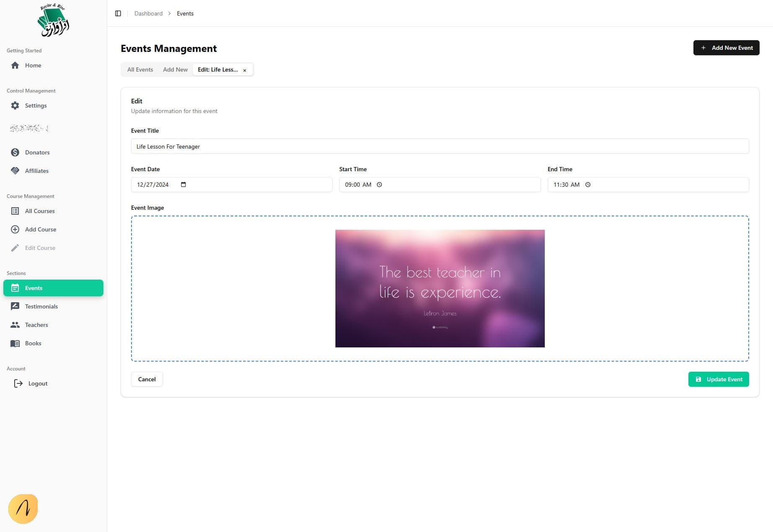Click the Add New Event button
Screen dimensions: 773x532
pos(726,48)
